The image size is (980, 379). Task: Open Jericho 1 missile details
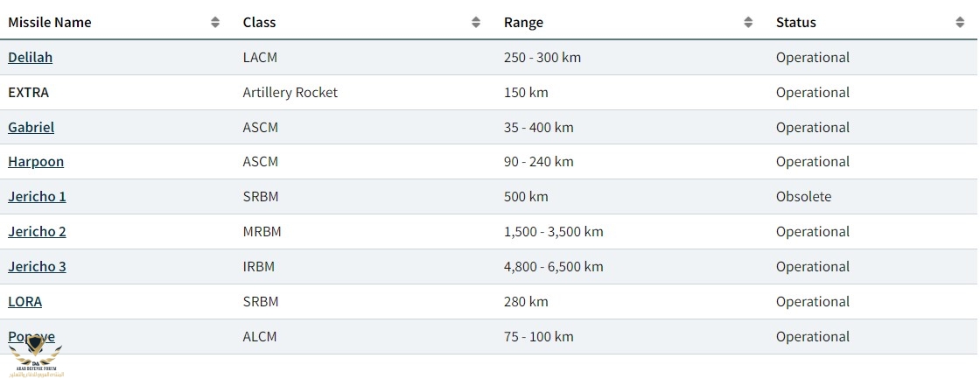tap(37, 197)
